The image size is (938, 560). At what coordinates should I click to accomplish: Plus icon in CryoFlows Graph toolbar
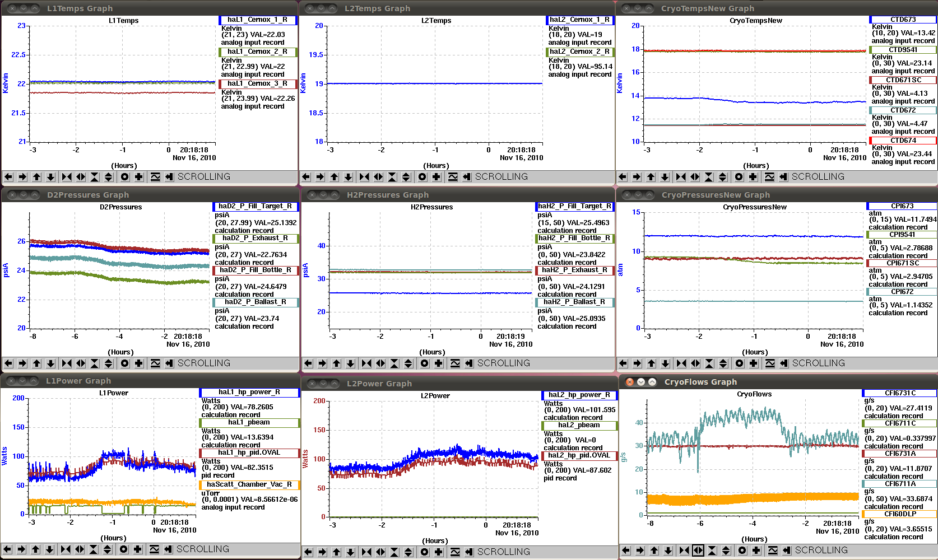coord(756,550)
